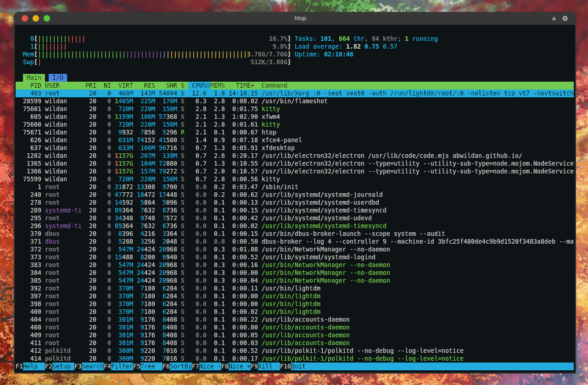This screenshot has width=588, height=385.
Task: Select the /usr/lib/Xorg process row
Action: (295, 93)
